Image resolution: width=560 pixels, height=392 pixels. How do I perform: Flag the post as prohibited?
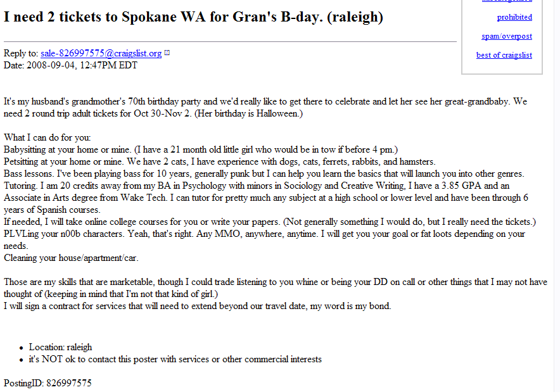pyautogui.click(x=514, y=17)
